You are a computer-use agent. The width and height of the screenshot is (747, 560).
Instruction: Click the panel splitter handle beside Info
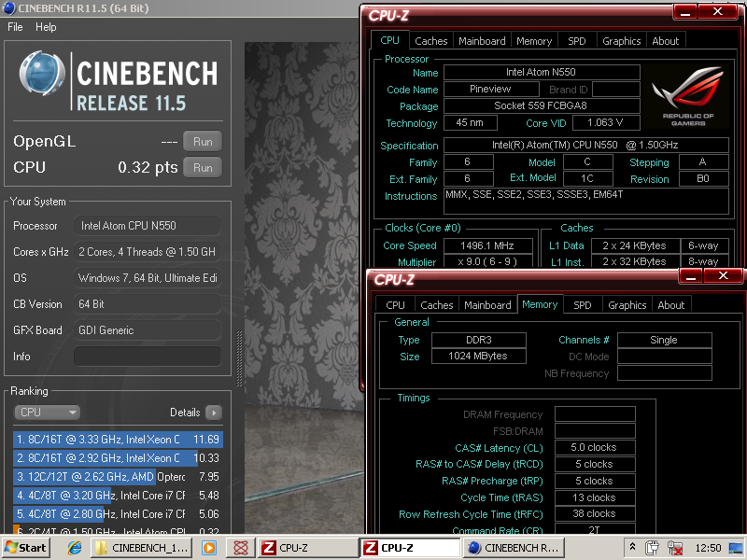(x=239, y=358)
